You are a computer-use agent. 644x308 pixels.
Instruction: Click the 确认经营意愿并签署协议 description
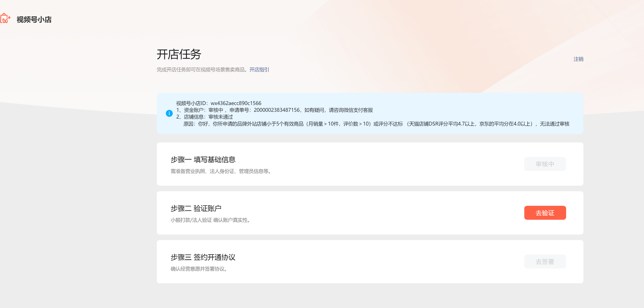[199, 269]
